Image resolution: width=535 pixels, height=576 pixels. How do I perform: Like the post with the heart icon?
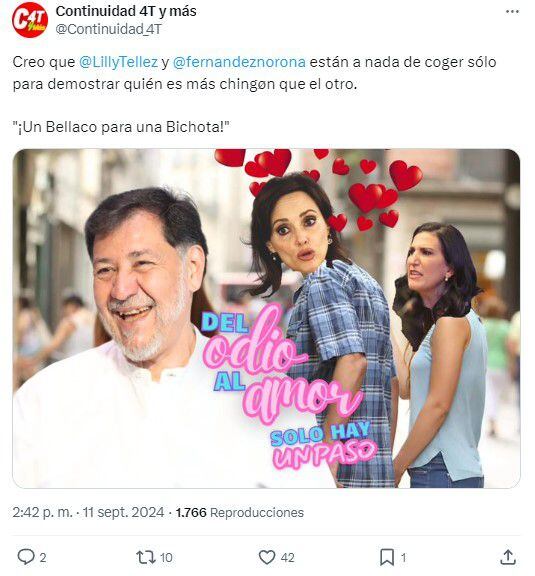pos(267,557)
